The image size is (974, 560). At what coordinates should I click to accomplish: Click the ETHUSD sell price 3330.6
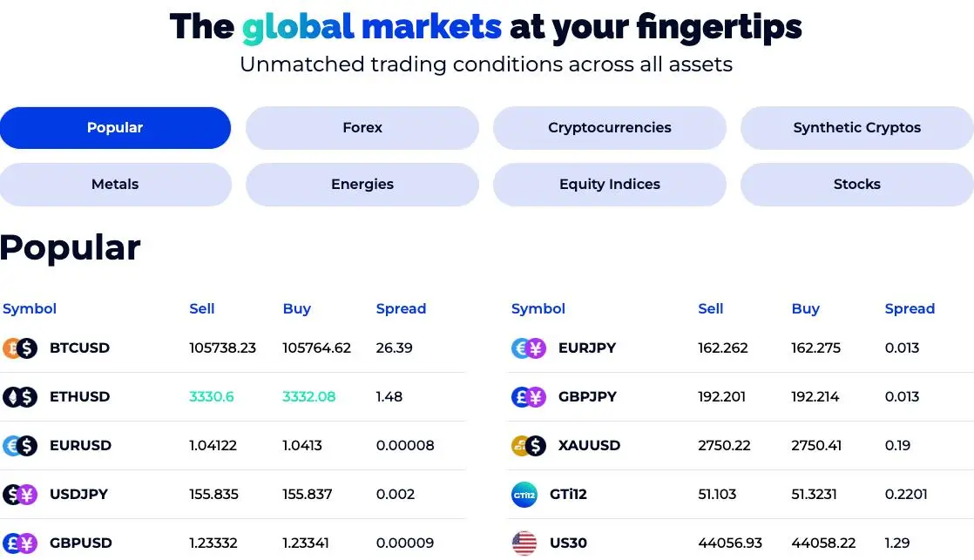tap(211, 397)
